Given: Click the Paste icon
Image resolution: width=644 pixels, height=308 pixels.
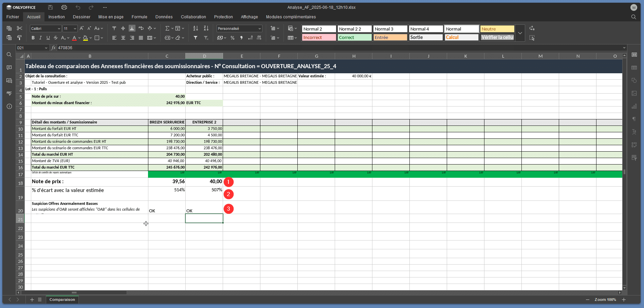Looking at the screenshot, I should (9, 38).
